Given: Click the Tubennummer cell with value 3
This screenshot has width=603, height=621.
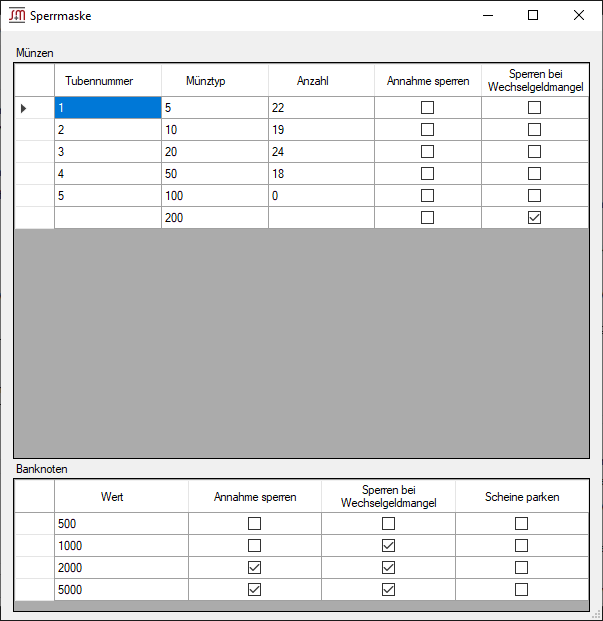Looking at the screenshot, I should click(x=107, y=152).
